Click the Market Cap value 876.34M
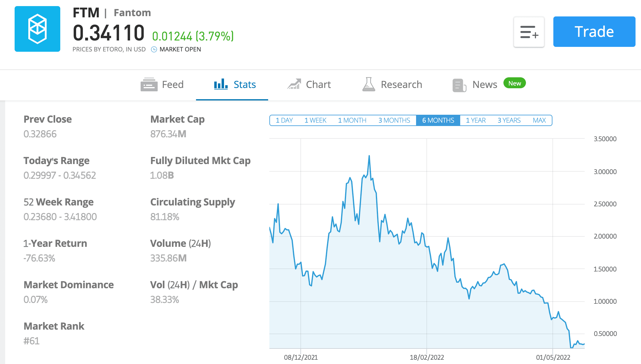This screenshot has height=364, width=641. [x=168, y=134]
